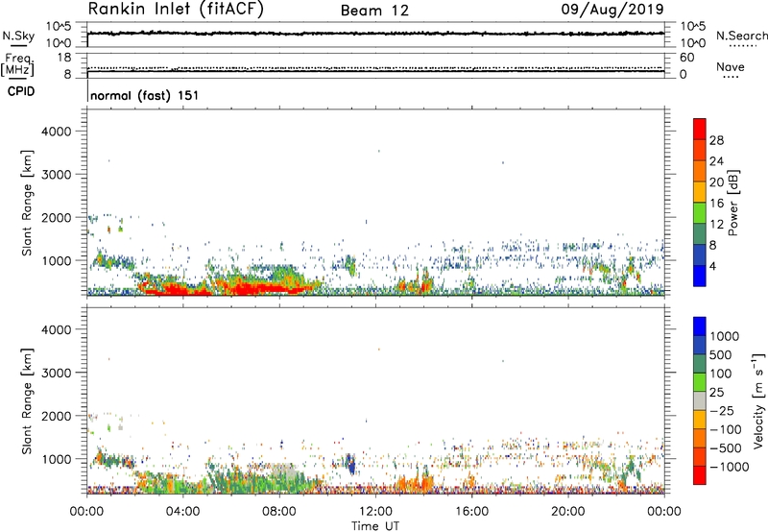Click the '12:00' time tick label
Viewport: 768px width, 532px height.
[375, 512]
